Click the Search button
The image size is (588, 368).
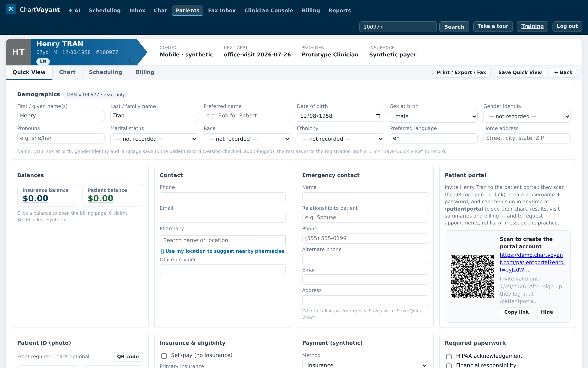(454, 27)
